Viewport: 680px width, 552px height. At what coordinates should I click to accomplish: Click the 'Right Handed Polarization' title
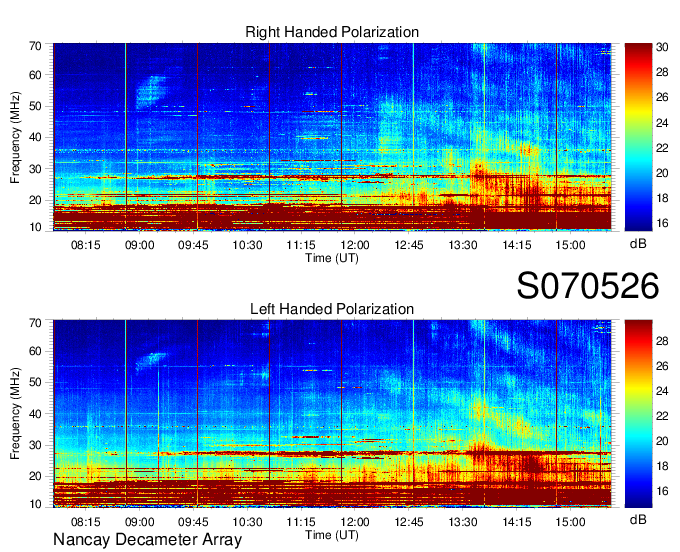(x=332, y=32)
